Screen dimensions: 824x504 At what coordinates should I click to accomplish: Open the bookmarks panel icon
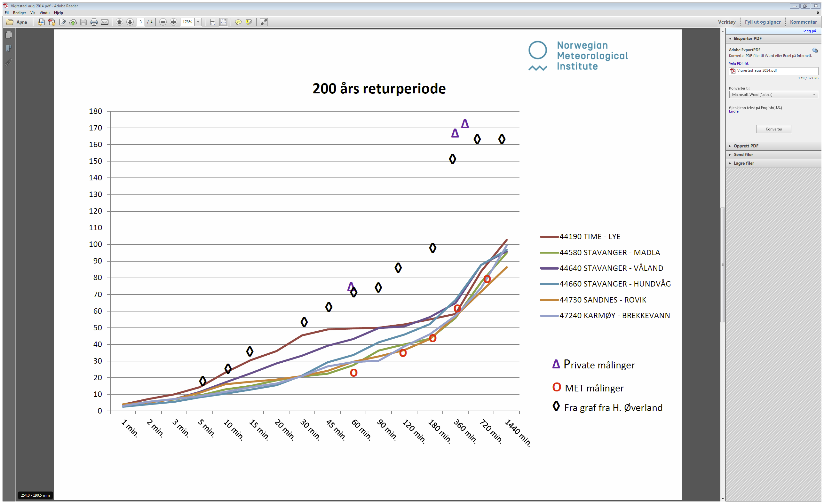click(x=9, y=49)
